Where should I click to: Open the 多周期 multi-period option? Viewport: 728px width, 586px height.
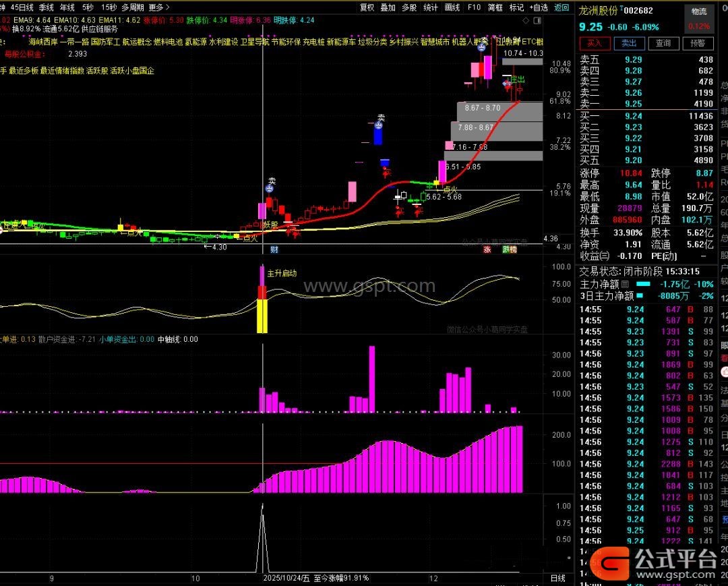(x=132, y=7)
